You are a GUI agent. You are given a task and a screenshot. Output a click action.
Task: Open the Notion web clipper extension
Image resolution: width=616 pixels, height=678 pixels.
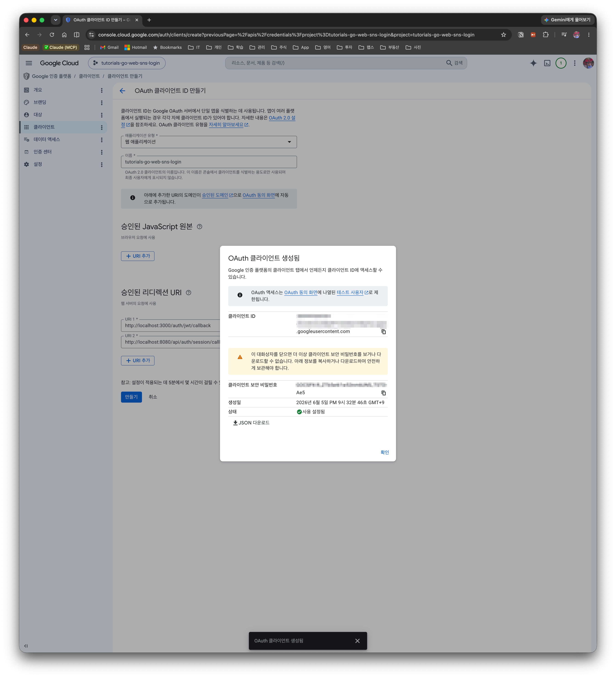point(520,35)
